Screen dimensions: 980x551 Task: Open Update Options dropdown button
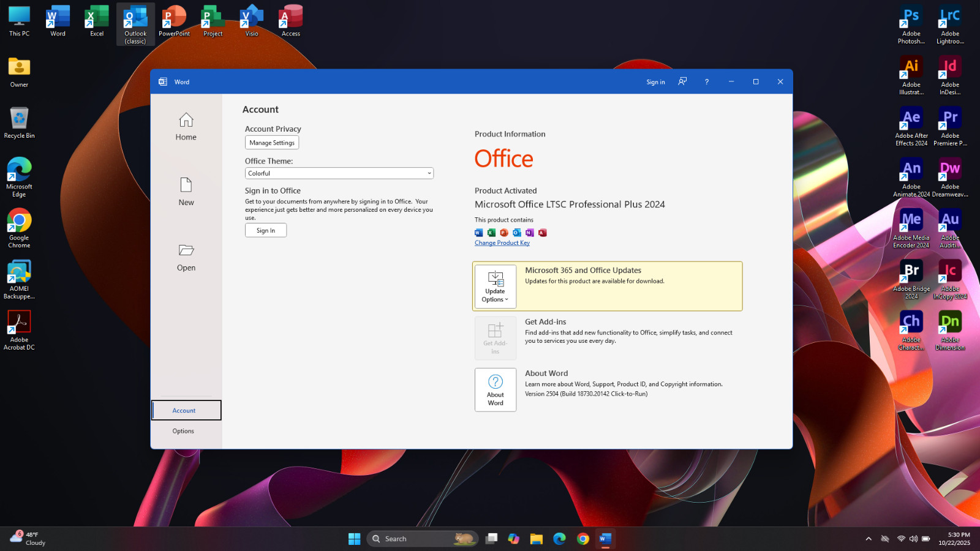coord(496,287)
